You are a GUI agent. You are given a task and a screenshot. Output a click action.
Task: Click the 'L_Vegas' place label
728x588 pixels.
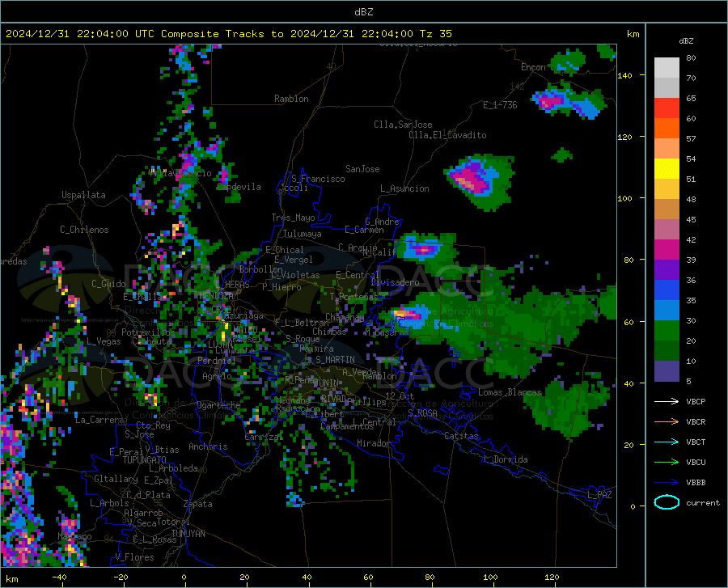click(104, 341)
